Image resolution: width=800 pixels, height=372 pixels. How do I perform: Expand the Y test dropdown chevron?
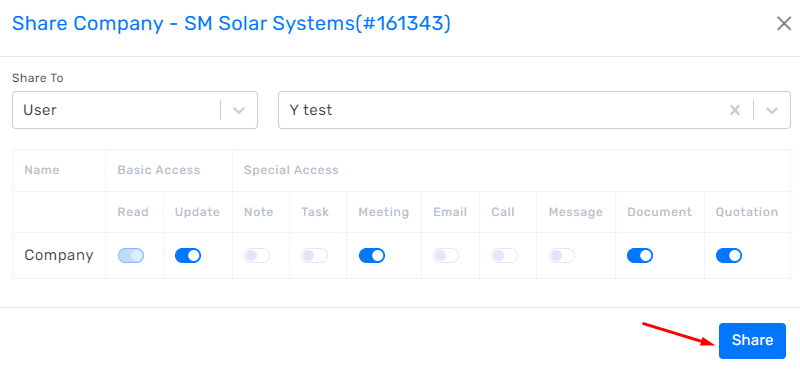(x=772, y=110)
